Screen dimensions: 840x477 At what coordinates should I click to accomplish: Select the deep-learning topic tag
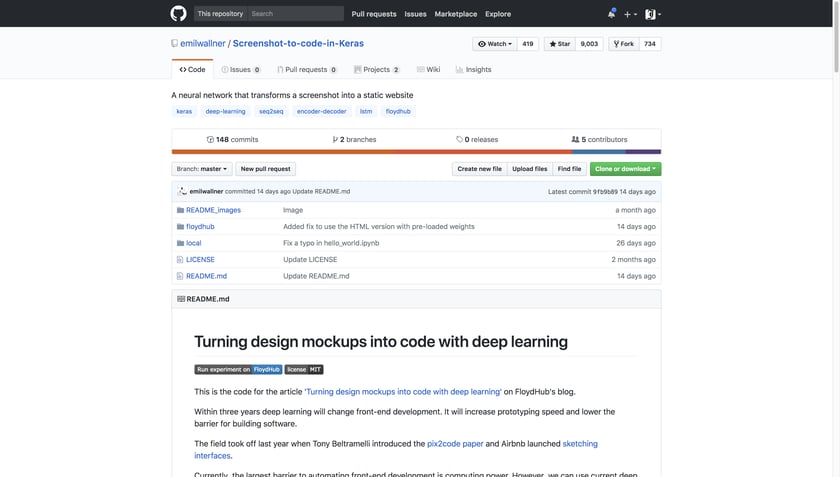click(226, 111)
